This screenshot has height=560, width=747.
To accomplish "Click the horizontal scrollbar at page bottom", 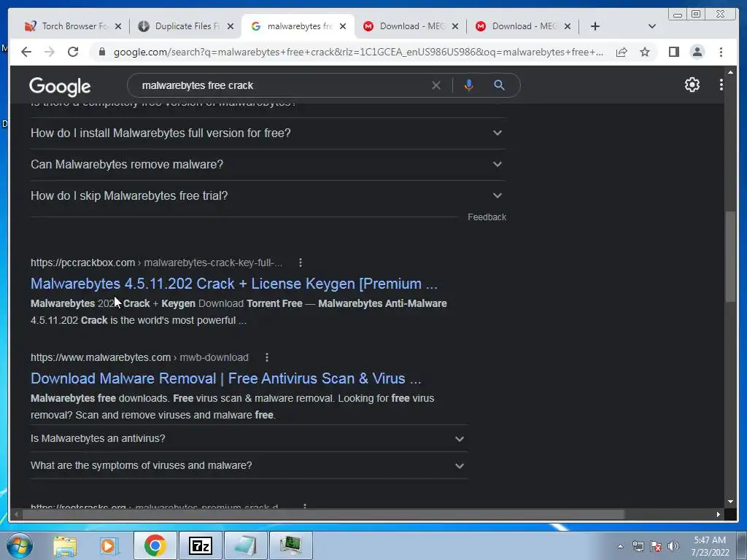I will [x=323, y=514].
